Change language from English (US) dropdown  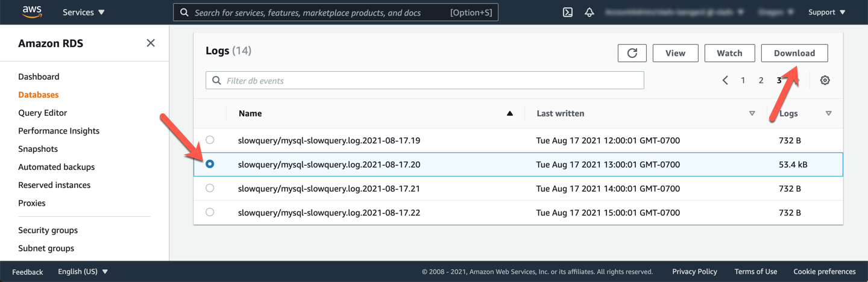click(x=83, y=272)
